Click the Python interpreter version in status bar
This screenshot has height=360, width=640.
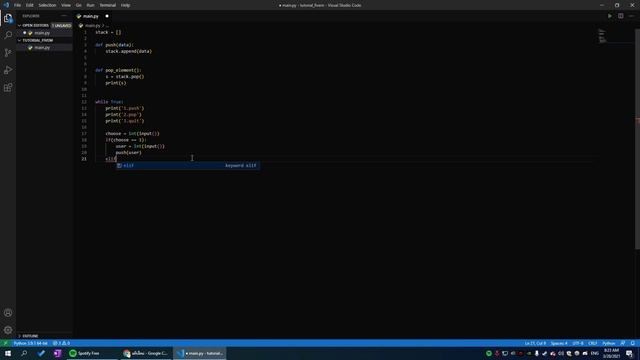31,343
